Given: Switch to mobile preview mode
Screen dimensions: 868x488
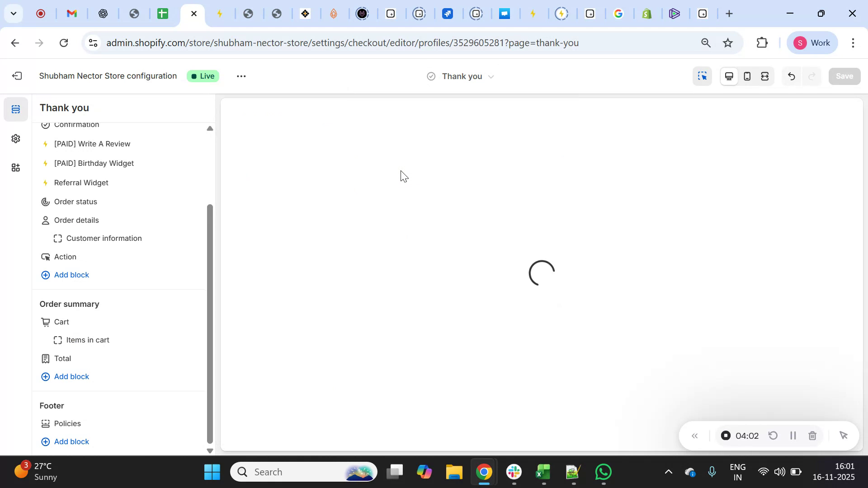Looking at the screenshot, I should pos(747,76).
